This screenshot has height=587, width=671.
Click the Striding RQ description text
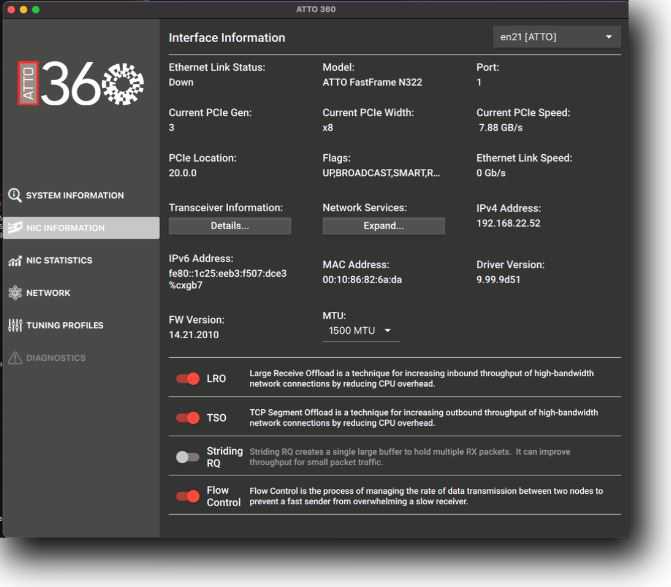410,457
